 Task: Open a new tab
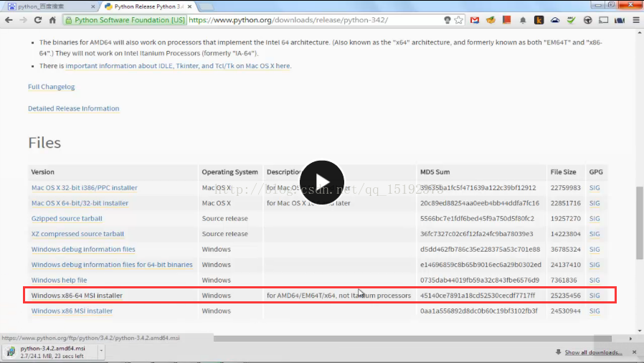pyautogui.click(x=206, y=6)
